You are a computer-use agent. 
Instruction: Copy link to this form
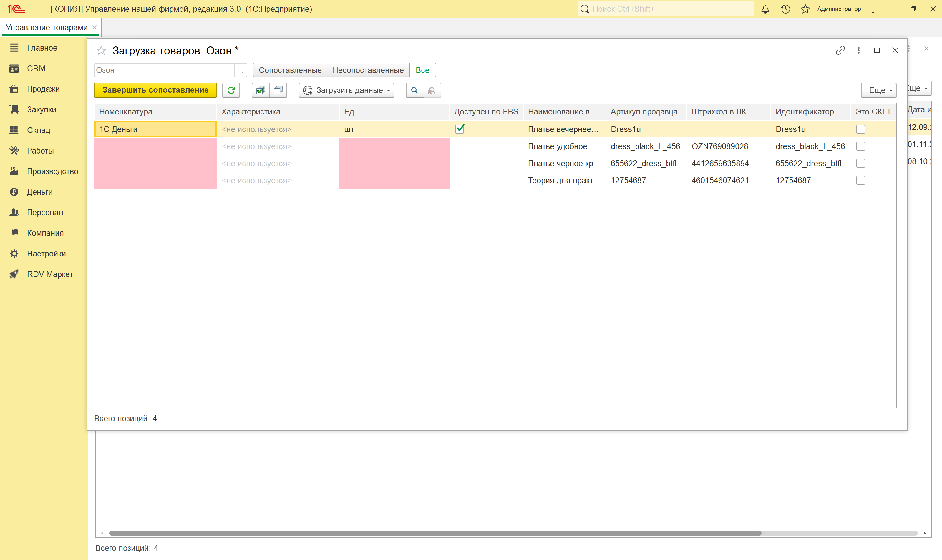pos(840,51)
